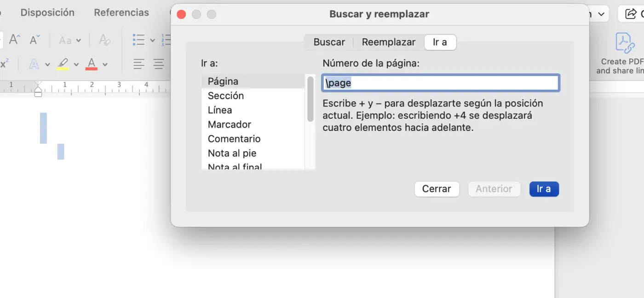Viewport: 644px width, 298px height.
Task: Click the Bullets list icon
Action: pyautogui.click(x=139, y=40)
